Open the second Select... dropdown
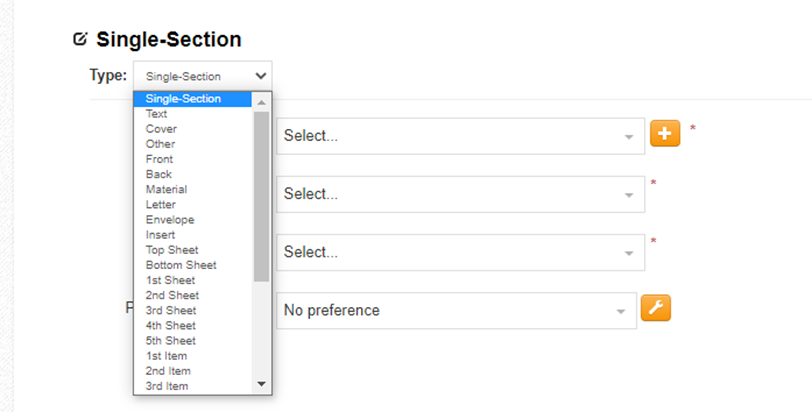812x412 pixels. (460, 194)
